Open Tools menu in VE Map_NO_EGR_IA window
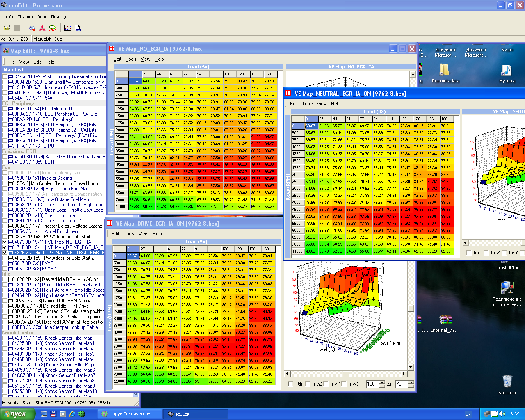Image resolution: width=525 pixels, height=420 pixels. [131, 59]
